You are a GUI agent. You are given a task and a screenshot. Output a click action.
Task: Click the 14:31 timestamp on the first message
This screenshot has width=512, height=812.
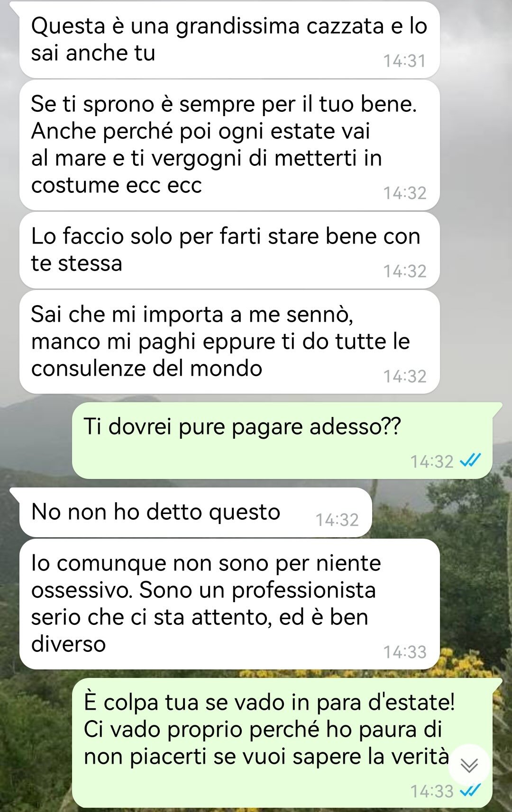(404, 61)
